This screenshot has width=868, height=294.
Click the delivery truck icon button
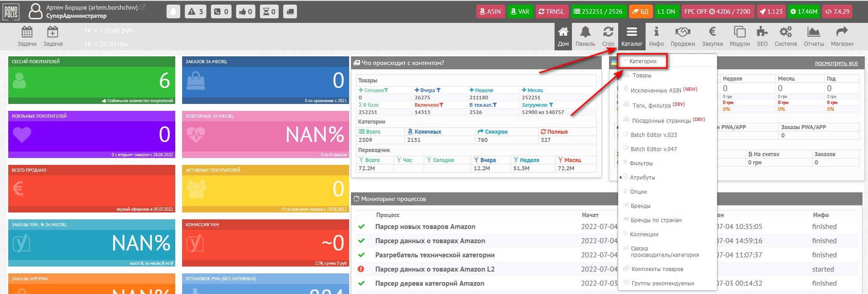290,12
